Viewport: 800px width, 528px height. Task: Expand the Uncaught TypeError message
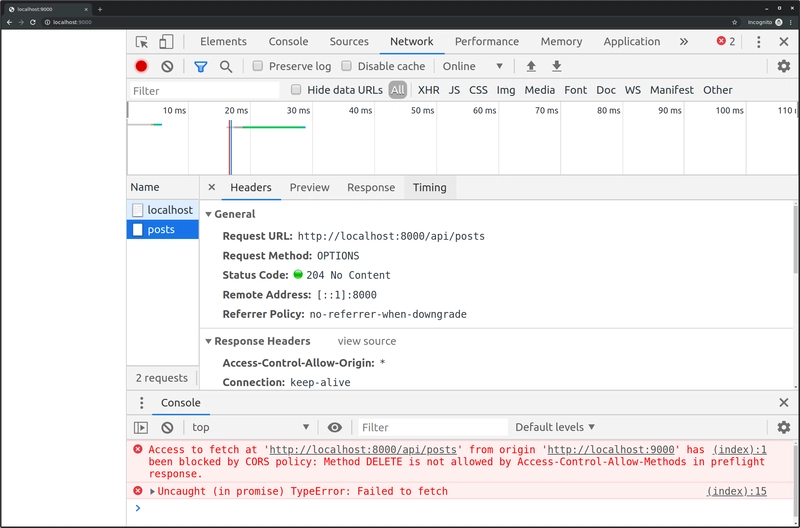click(x=152, y=491)
